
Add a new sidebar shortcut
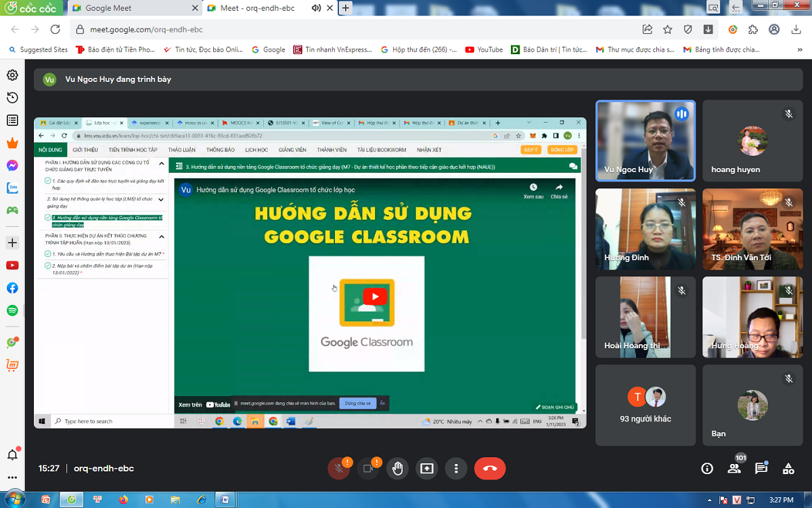[12, 242]
